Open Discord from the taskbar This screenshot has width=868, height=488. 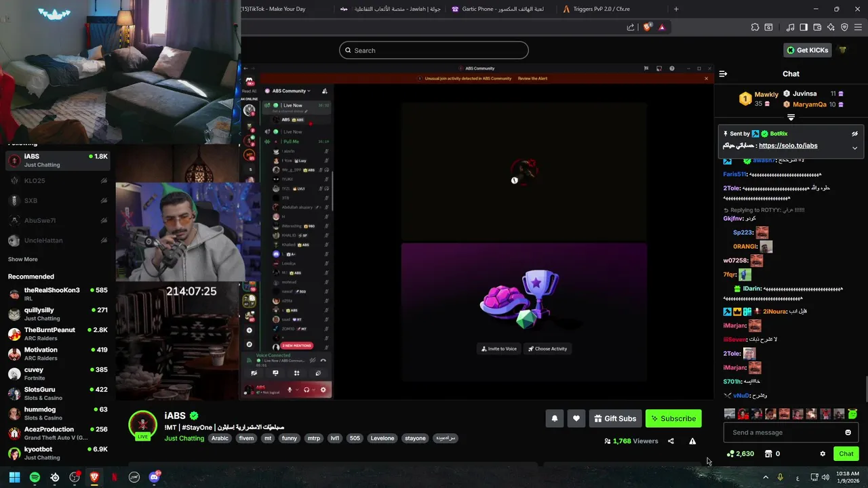pyautogui.click(x=154, y=477)
